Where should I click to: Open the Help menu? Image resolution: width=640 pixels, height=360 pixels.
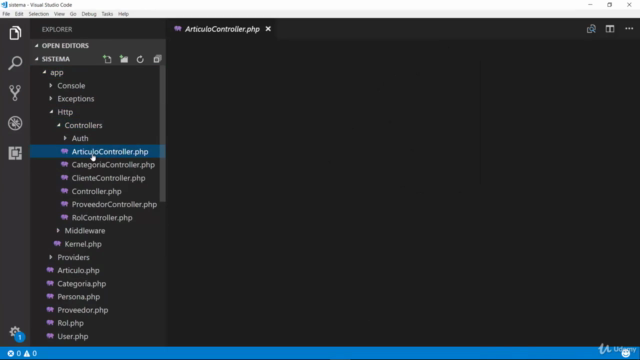tap(123, 14)
